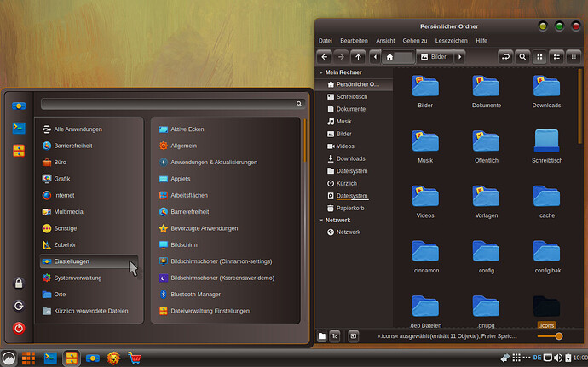This screenshot has width=588, height=367.
Task: Toggle the location entry path button
Action: 504,57
